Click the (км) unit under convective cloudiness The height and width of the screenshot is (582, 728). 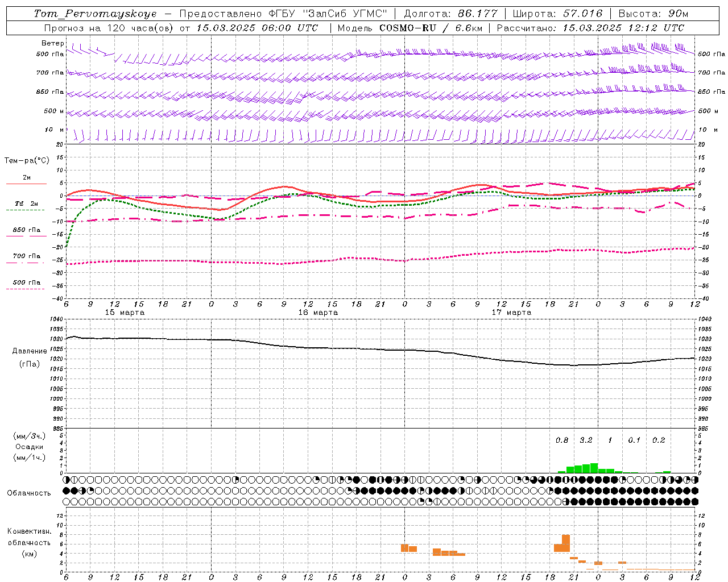click(x=29, y=554)
